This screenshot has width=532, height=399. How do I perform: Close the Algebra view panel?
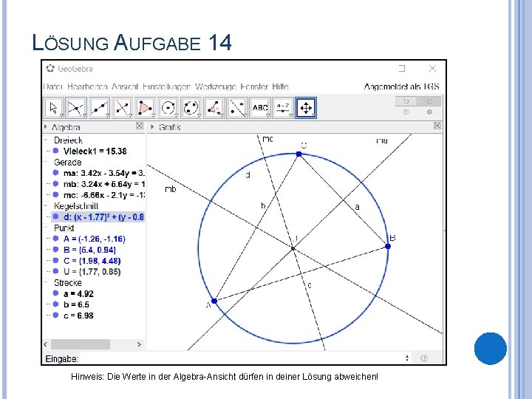140,126
